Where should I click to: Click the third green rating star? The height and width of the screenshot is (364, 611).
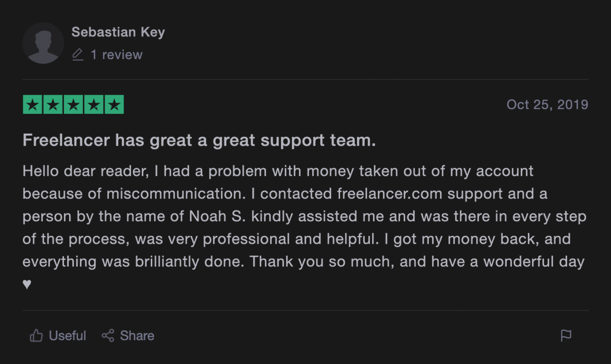tap(74, 105)
